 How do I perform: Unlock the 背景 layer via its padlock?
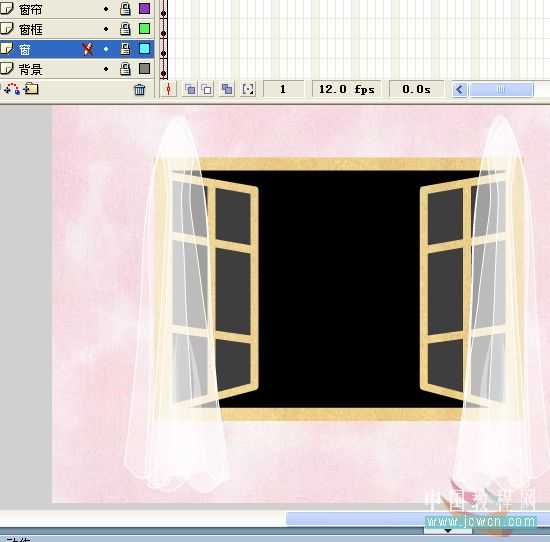[x=125, y=69]
